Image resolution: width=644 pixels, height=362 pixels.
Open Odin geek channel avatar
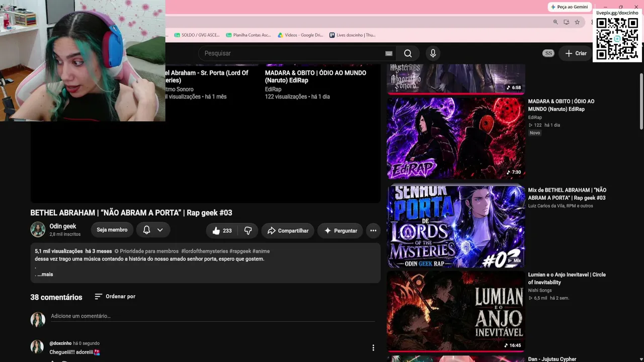coord(38,230)
